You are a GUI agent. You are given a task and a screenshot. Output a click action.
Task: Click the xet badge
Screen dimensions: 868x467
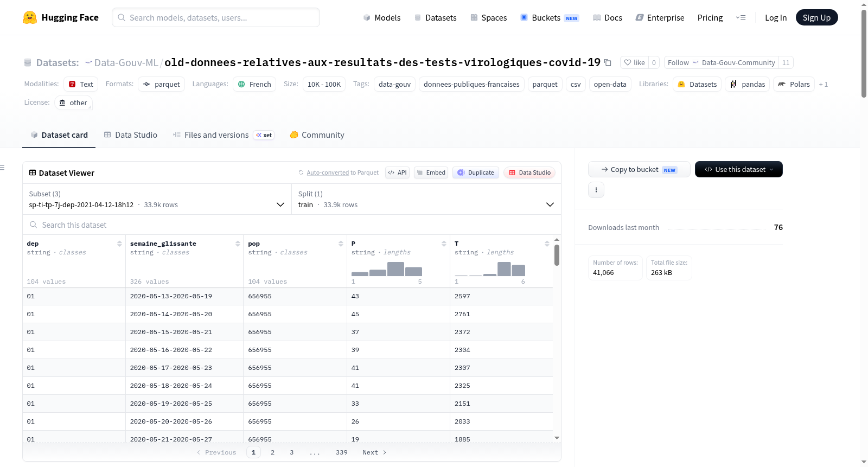(x=264, y=135)
